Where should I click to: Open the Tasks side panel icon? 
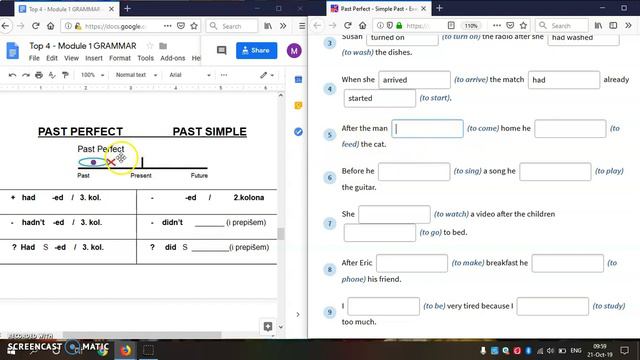click(298, 132)
